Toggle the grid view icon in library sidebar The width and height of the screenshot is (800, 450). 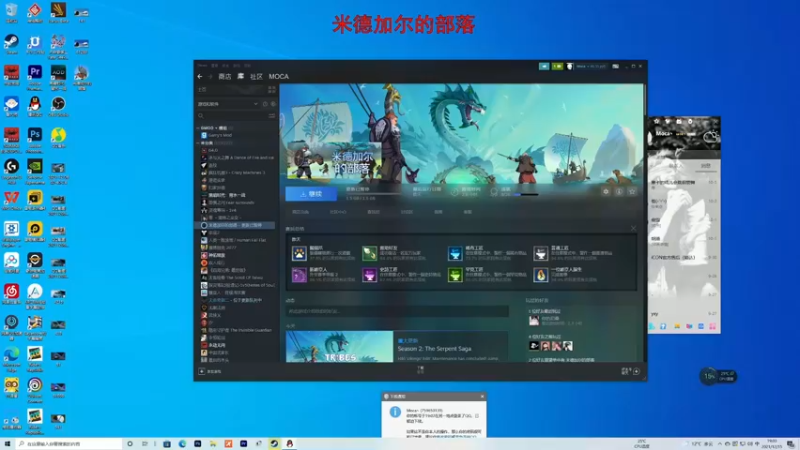pos(272,89)
